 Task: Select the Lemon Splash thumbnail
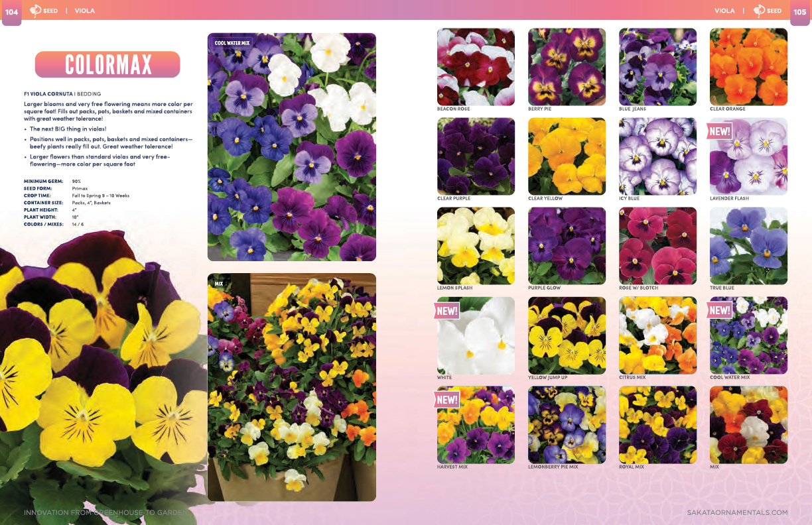476,246
